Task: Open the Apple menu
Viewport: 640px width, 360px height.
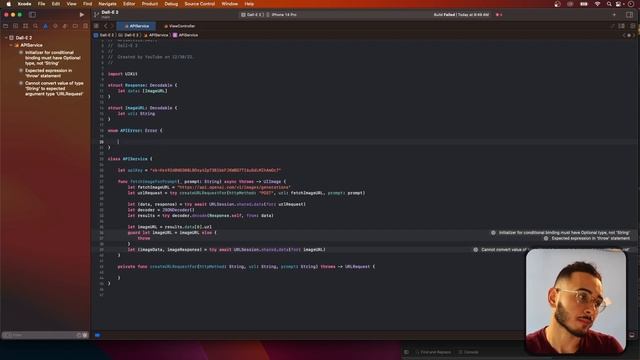Action: tap(9, 4)
